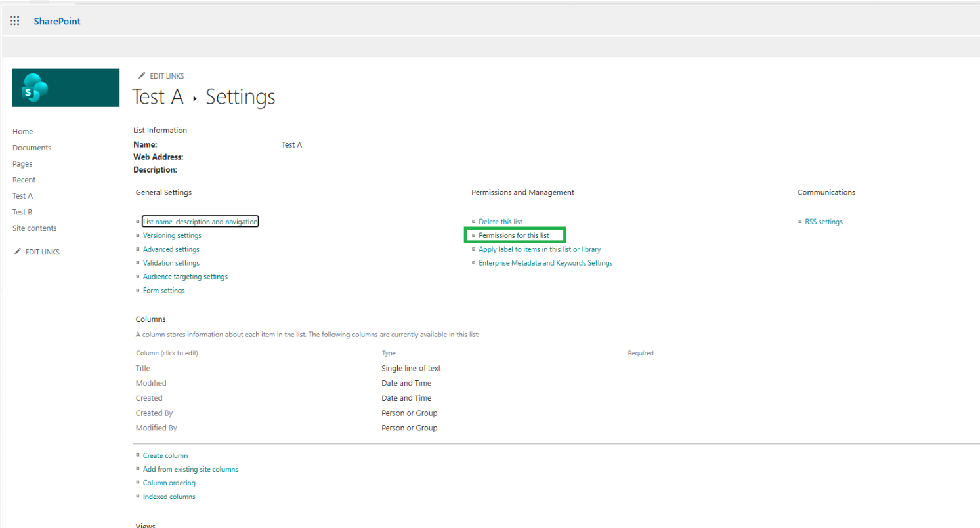
Task: Click the General Settings heading
Action: coord(163,192)
